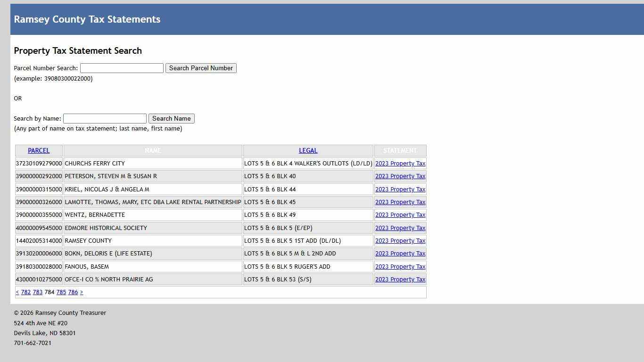Image resolution: width=644 pixels, height=362 pixels.
Task: Open 2023 Property Tax for BOKN, DELORIS E
Action: pos(400,253)
